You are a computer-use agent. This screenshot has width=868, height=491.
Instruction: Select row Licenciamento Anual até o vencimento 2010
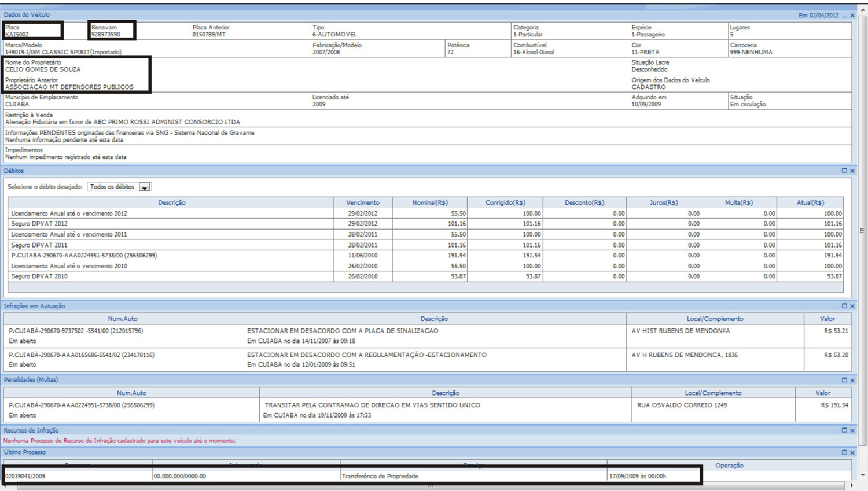[425, 266]
